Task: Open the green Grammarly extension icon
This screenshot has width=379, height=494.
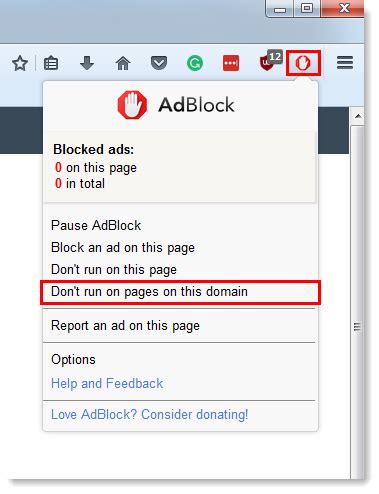Action: pyautogui.click(x=195, y=63)
